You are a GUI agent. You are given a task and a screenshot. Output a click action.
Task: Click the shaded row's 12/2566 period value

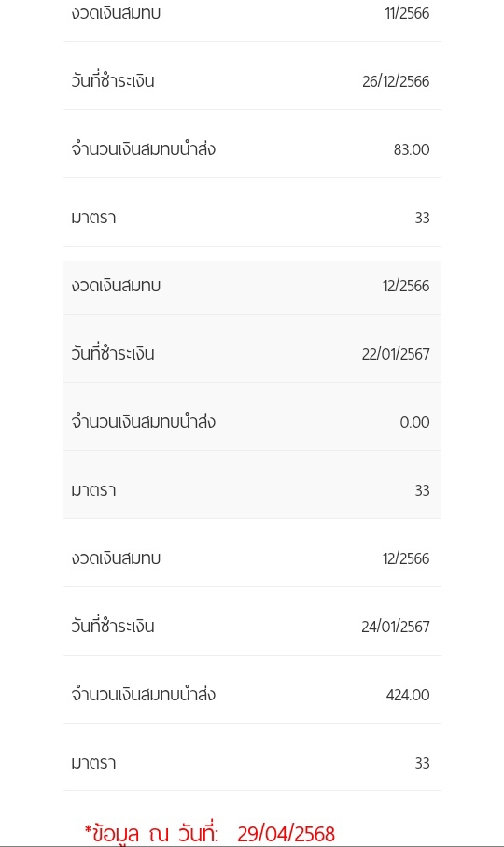(406, 286)
